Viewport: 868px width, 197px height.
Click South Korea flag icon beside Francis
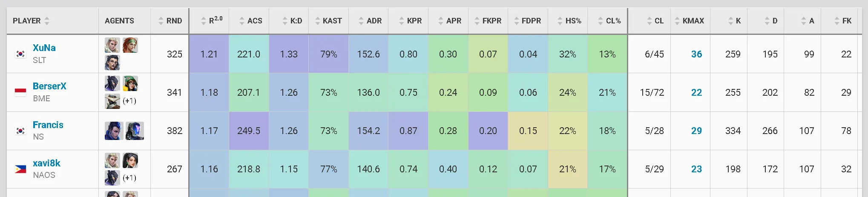click(x=20, y=131)
